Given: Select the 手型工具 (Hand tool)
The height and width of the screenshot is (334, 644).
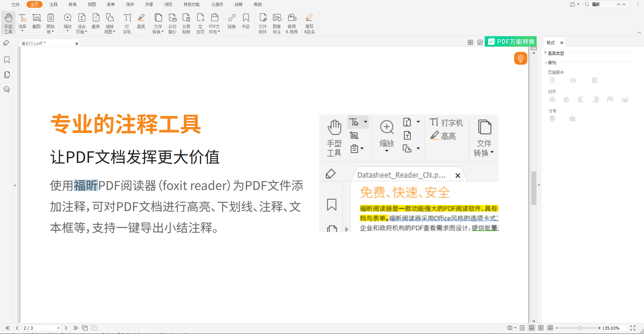Looking at the screenshot, I should tap(8, 22).
